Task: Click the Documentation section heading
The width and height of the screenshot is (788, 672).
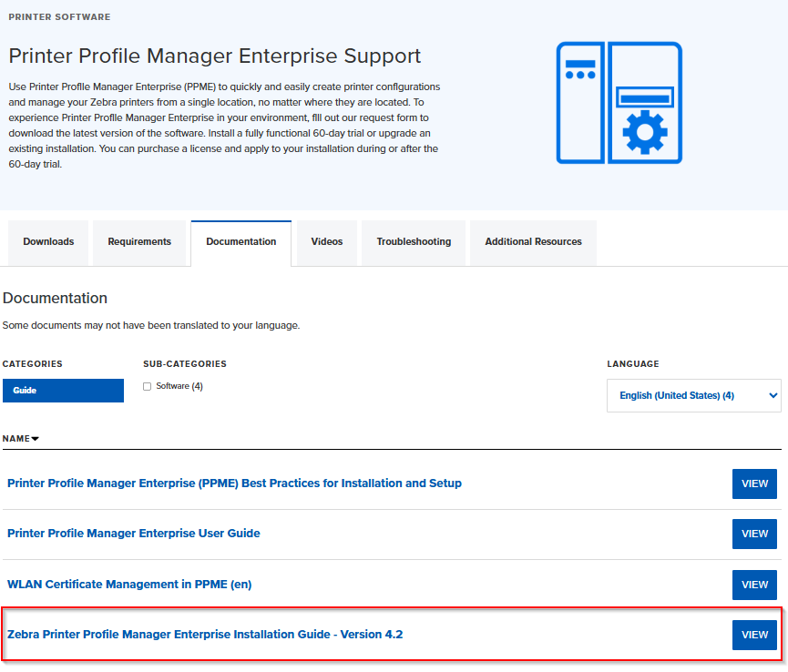Action: point(55,299)
